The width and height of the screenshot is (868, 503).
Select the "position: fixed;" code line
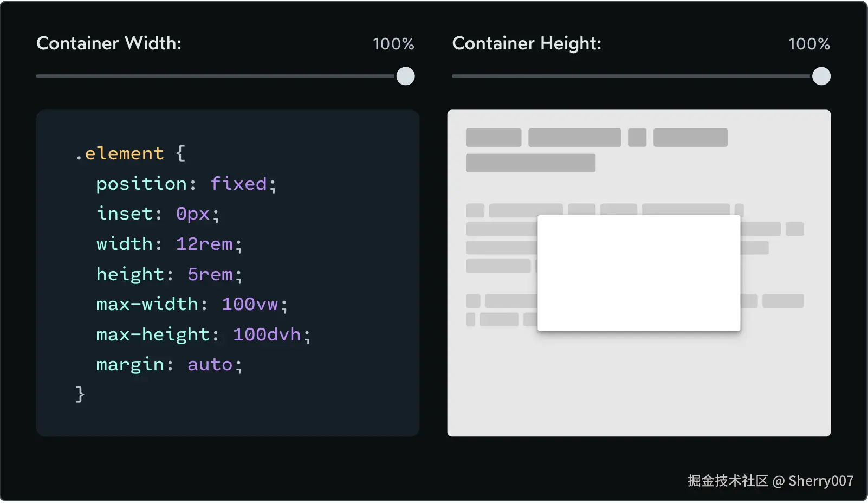[x=186, y=184]
